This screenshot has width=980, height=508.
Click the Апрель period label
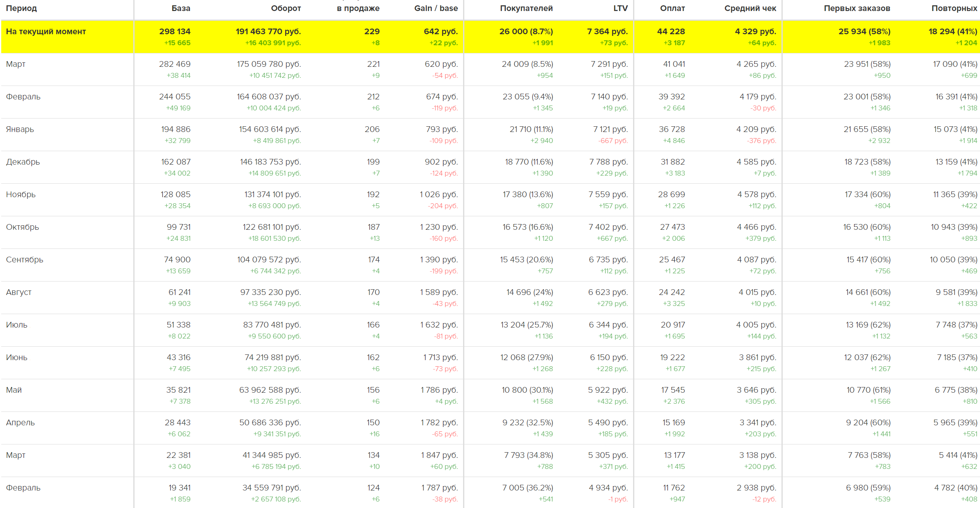(20, 422)
